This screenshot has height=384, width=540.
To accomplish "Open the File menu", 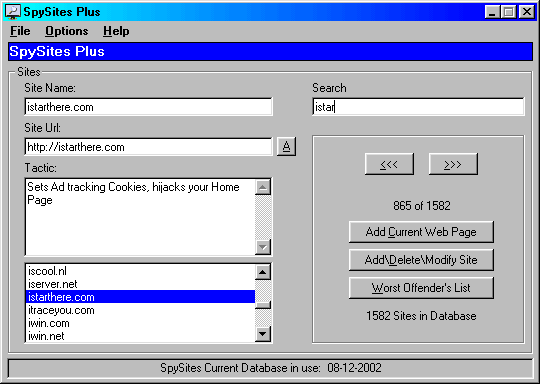I will pos(20,31).
